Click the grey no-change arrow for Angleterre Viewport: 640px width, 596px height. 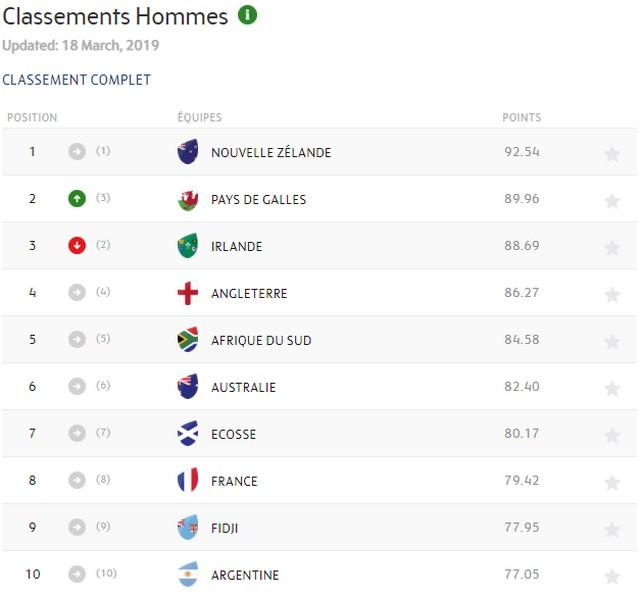click(77, 293)
